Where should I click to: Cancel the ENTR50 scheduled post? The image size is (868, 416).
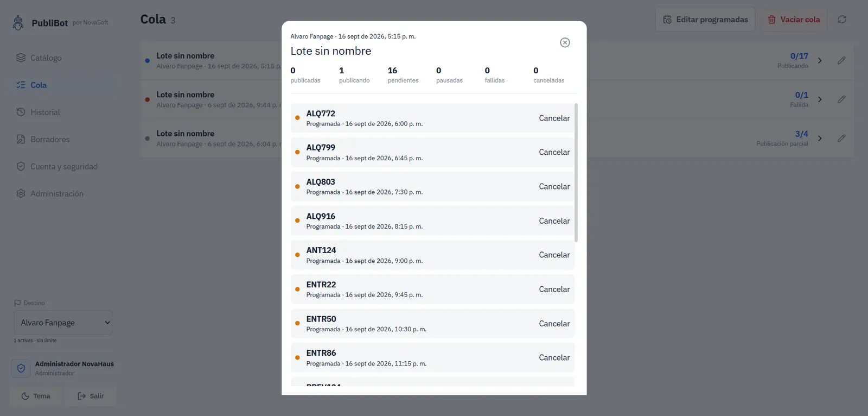click(x=554, y=324)
